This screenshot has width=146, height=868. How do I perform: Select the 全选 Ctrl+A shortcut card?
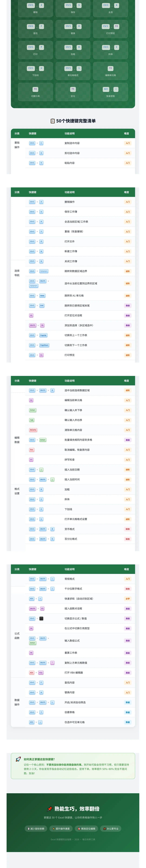point(111,8)
